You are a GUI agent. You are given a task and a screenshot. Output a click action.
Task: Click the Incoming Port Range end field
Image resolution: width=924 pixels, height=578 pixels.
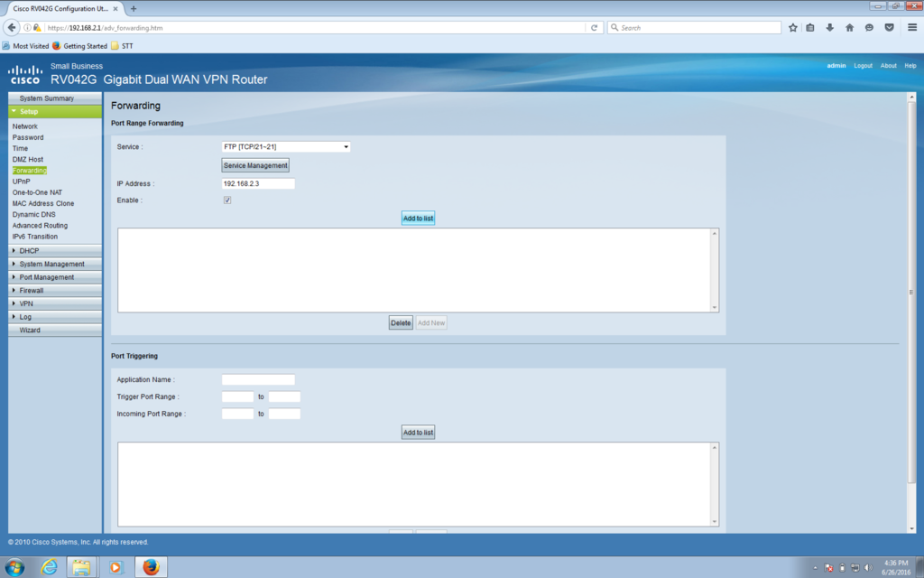click(x=284, y=414)
